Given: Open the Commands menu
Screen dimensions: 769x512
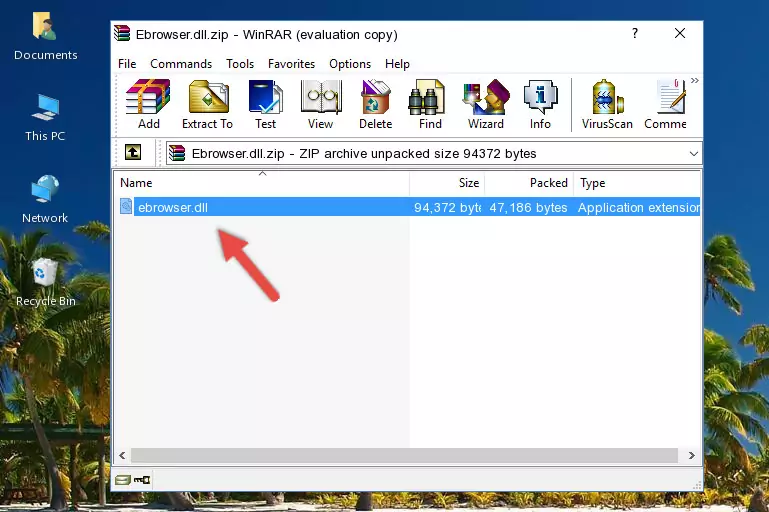Looking at the screenshot, I should 181,64.
